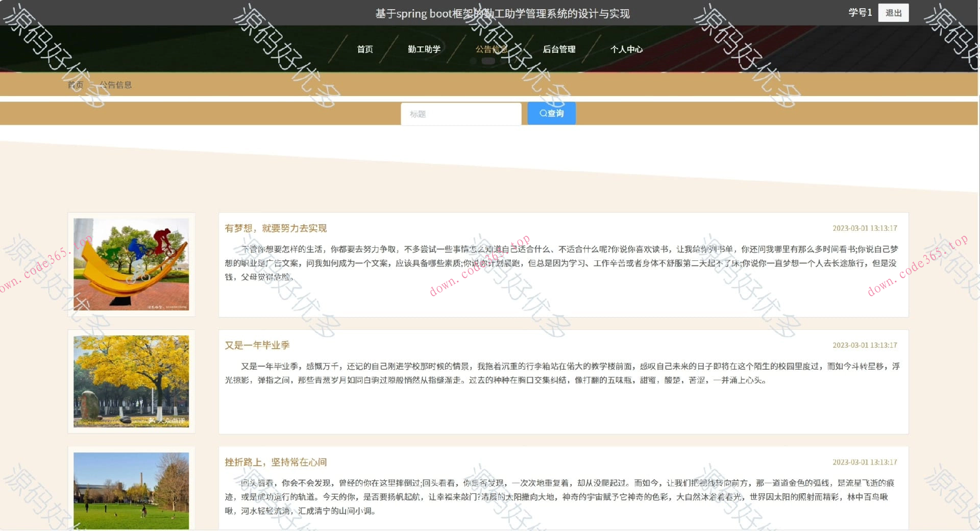The image size is (980, 531).
Task: Open the article 又是一年毕业季
Action: click(257, 345)
